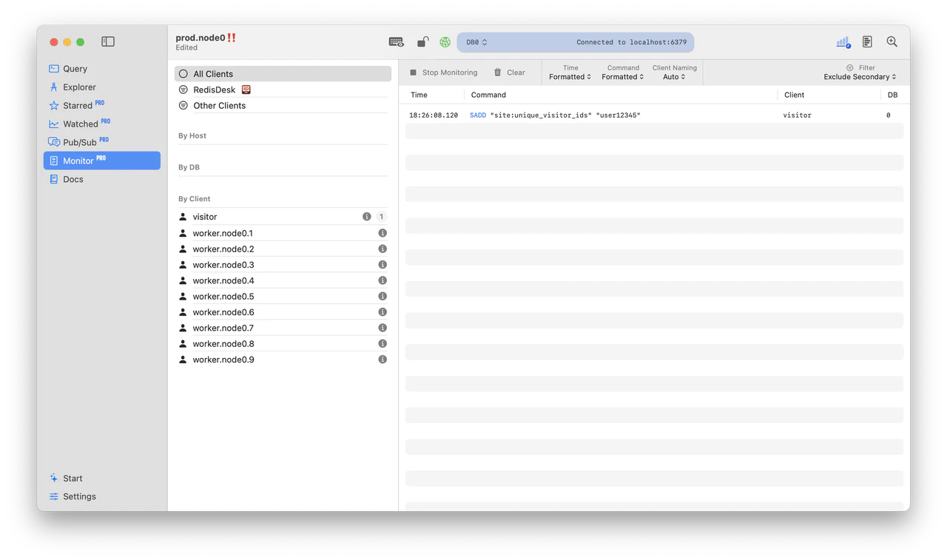The width and height of the screenshot is (947, 560).
Task: Toggle the padlock icon in the toolbar
Action: click(422, 42)
